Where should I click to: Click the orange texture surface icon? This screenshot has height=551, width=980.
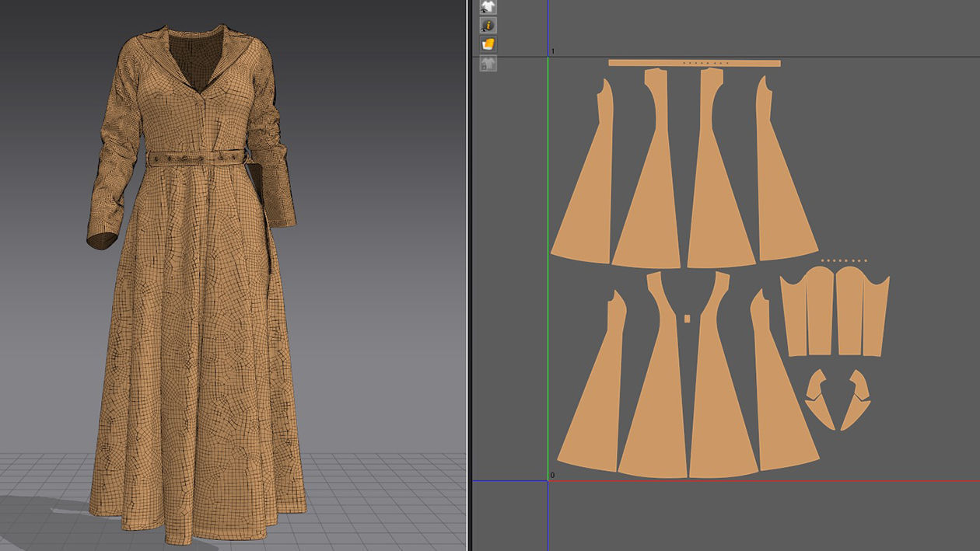tap(488, 44)
